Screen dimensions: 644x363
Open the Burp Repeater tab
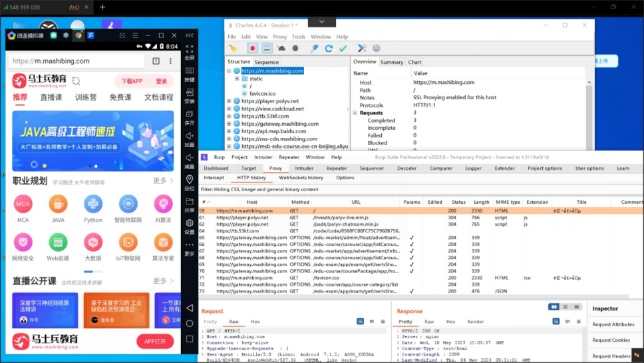[x=337, y=168]
